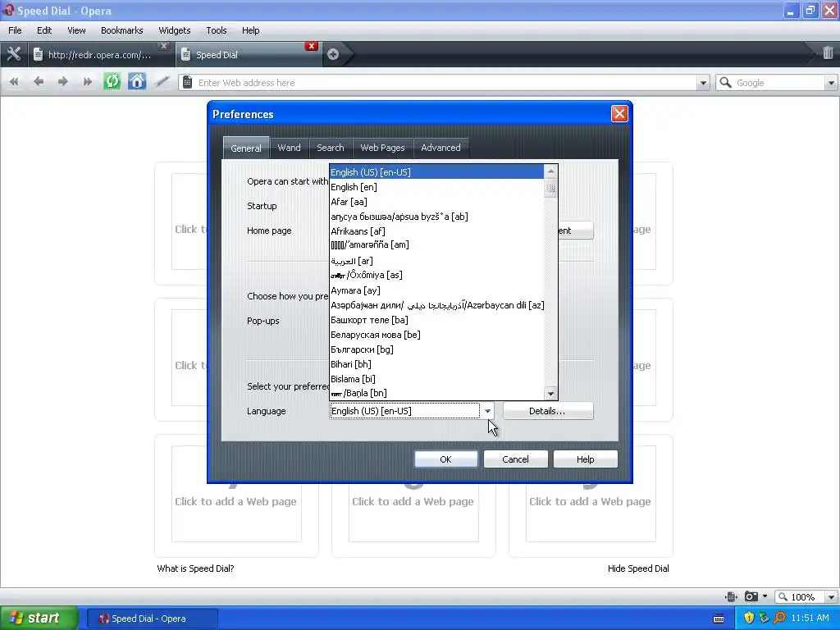The image size is (840, 630).
Task: Go forward with the Forward arrow
Action: pos(62,82)
